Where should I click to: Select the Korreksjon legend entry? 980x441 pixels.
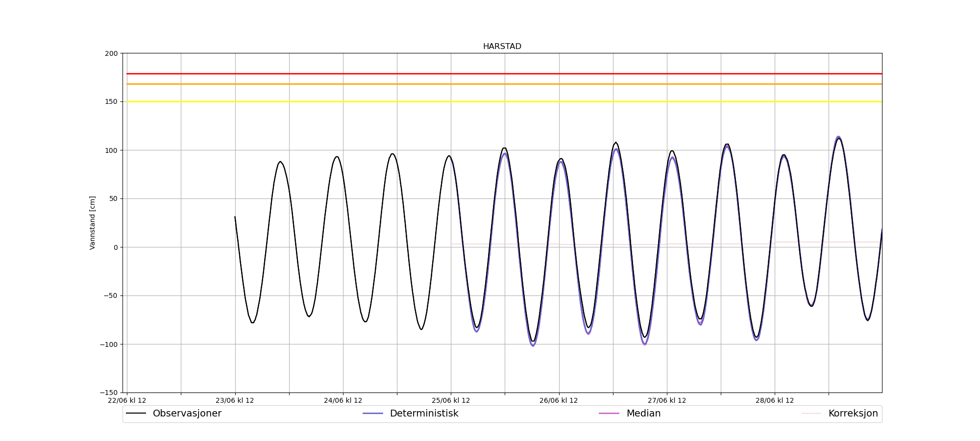click(840, 414)
